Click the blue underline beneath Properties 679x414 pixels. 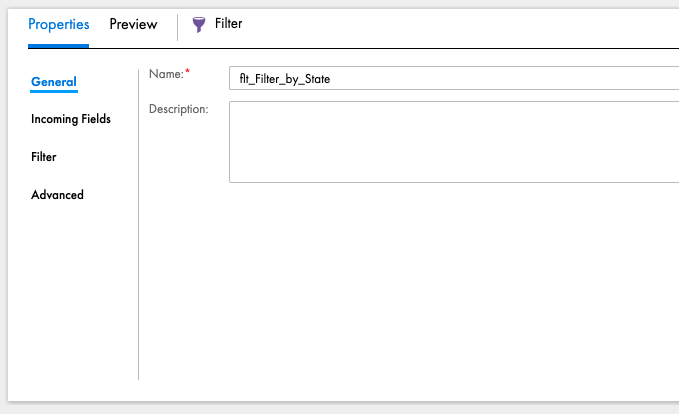pos(58,46)
